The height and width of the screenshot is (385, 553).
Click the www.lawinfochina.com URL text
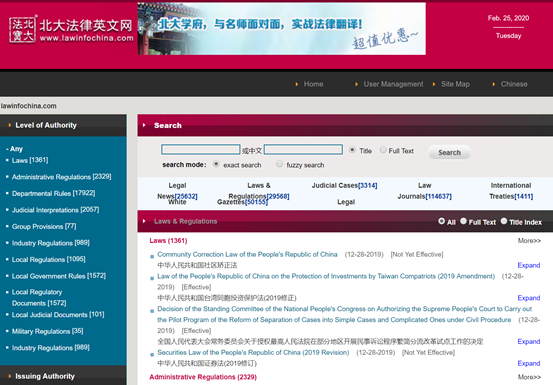click(x=86, y=38)
